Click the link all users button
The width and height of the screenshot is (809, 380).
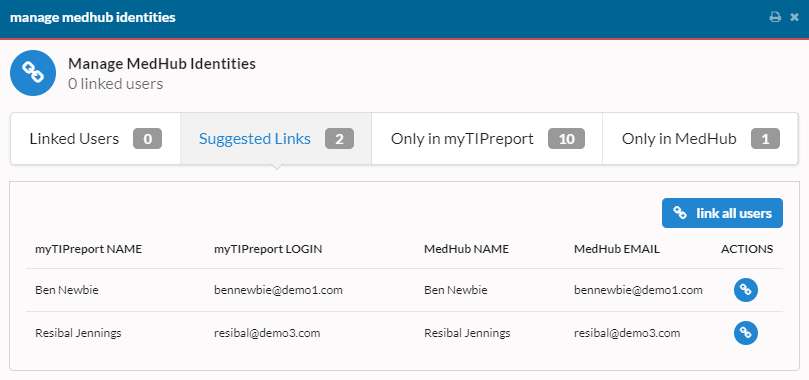pyautogui.click(x=722, y=213)
